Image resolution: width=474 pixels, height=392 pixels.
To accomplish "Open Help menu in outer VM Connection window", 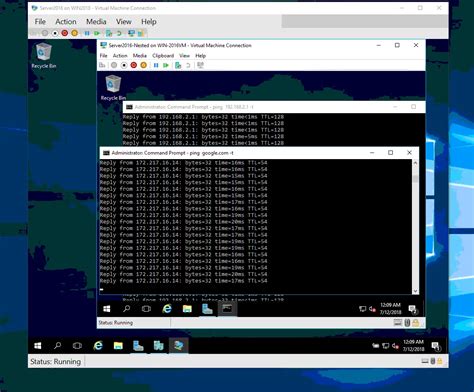I will pyautogui.click(x=149, y=22).
